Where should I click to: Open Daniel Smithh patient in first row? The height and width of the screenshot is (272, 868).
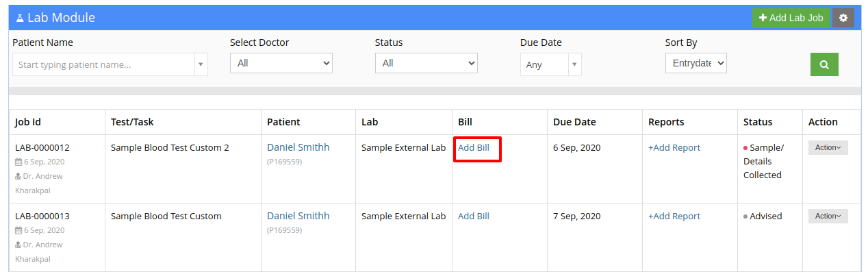pyautogui.click(x=298, y=147)
